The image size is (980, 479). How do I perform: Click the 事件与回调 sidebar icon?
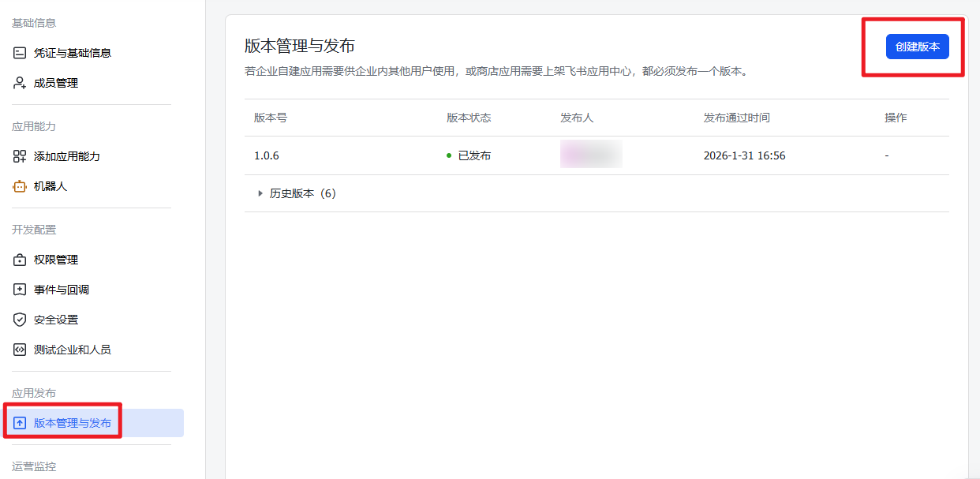pyautogui.click(x=20, y=290)
